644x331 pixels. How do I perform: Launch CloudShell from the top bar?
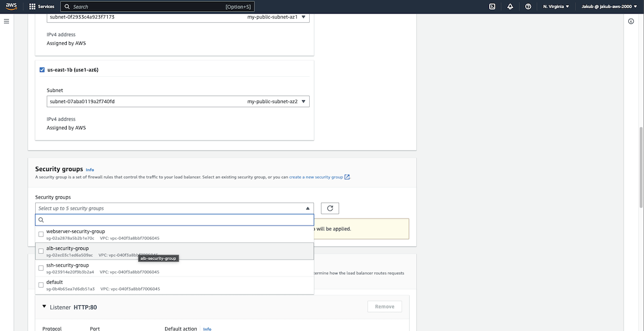point(492,6)
